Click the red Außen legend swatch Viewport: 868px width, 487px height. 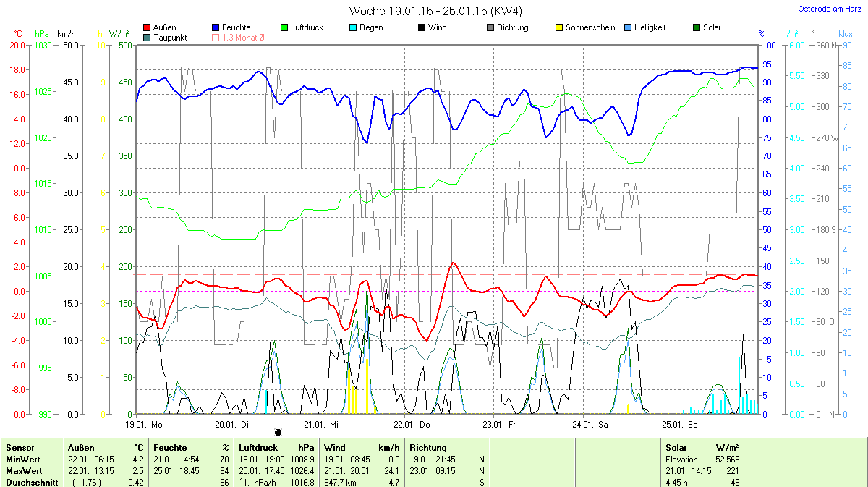coord(148,27)
